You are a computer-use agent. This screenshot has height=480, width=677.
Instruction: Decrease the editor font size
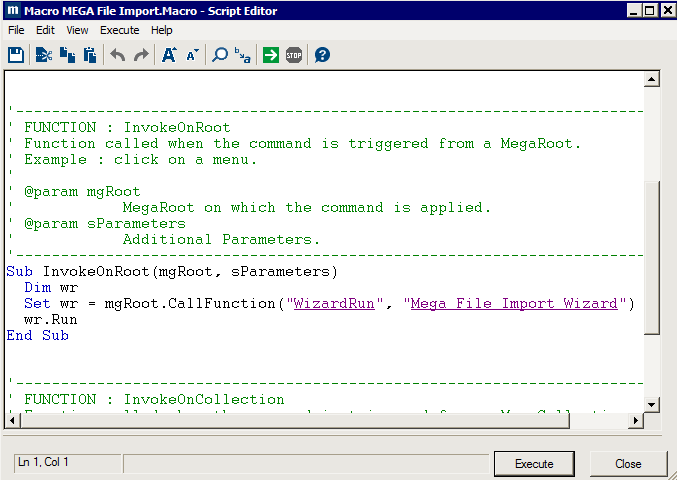pyautogui.click(x=192, y=55)
